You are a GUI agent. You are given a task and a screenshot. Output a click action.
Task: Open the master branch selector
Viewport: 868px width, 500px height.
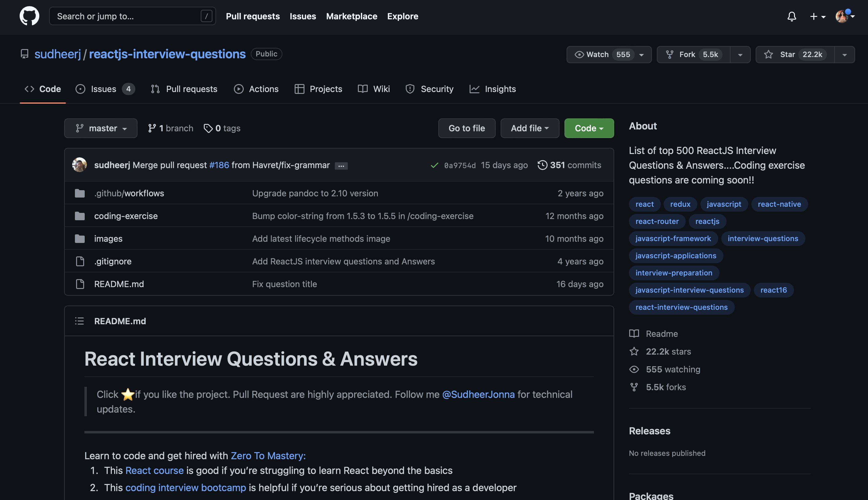[x=101, y=128]
